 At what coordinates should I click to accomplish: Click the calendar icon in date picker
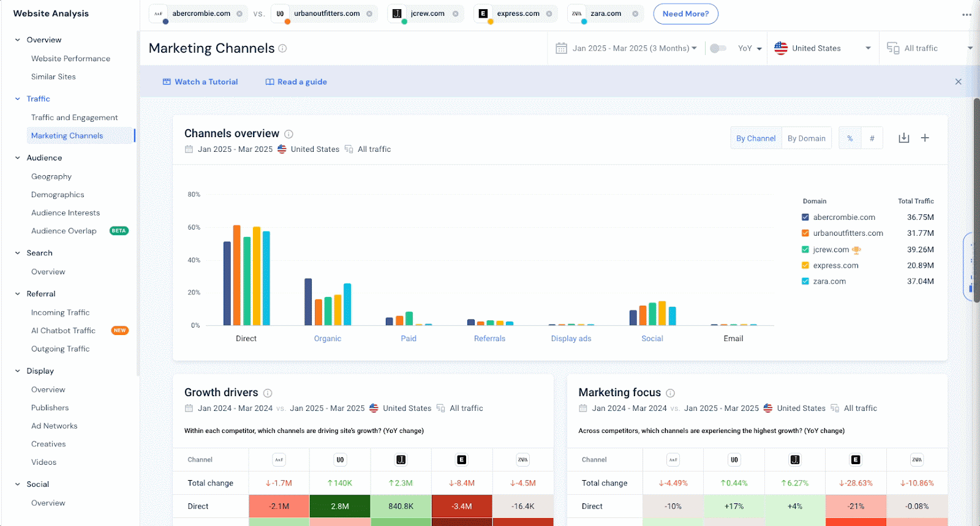tap(561, 48)
